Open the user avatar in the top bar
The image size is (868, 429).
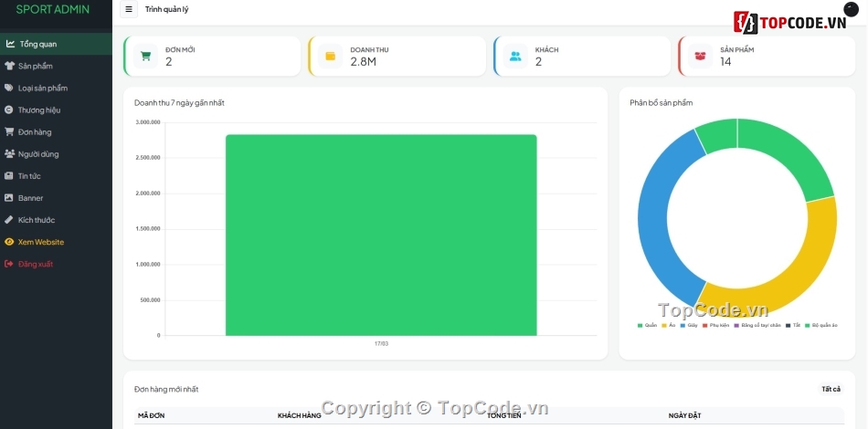point(851,9)
